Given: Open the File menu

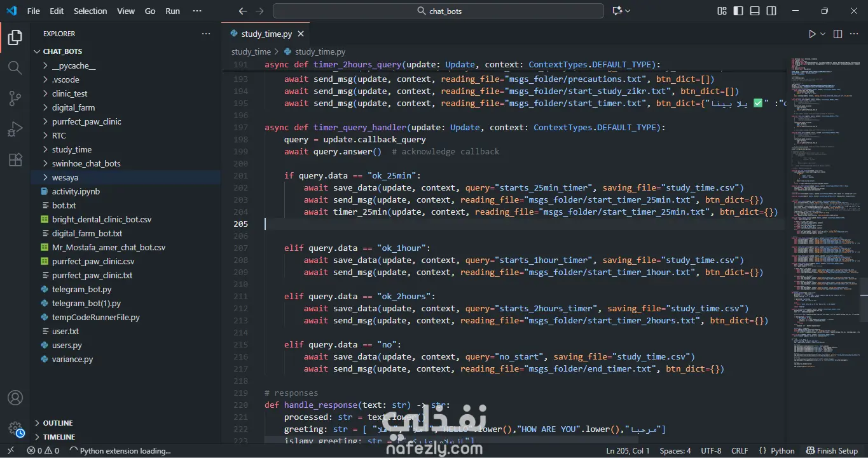Looking at the screenshot, I should (34, 11).
